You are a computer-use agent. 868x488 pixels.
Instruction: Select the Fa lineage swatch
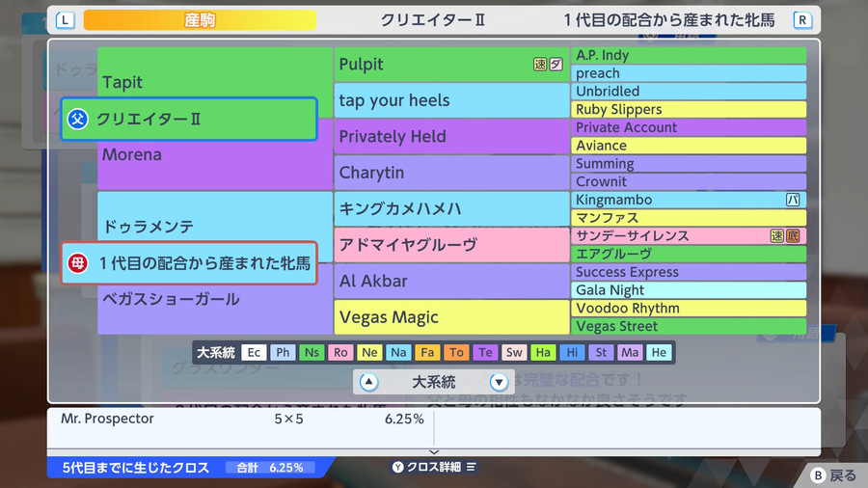tap(427, 352)
